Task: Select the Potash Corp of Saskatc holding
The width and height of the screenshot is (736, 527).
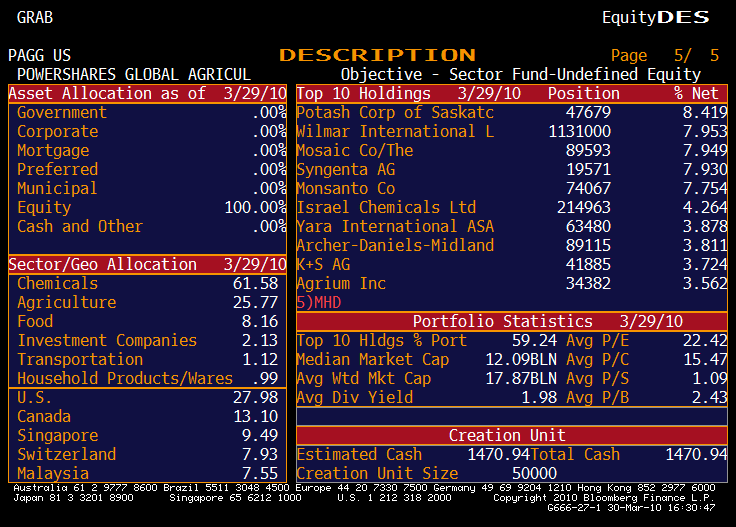Action: pyautogui.click(x=394, y=112)
